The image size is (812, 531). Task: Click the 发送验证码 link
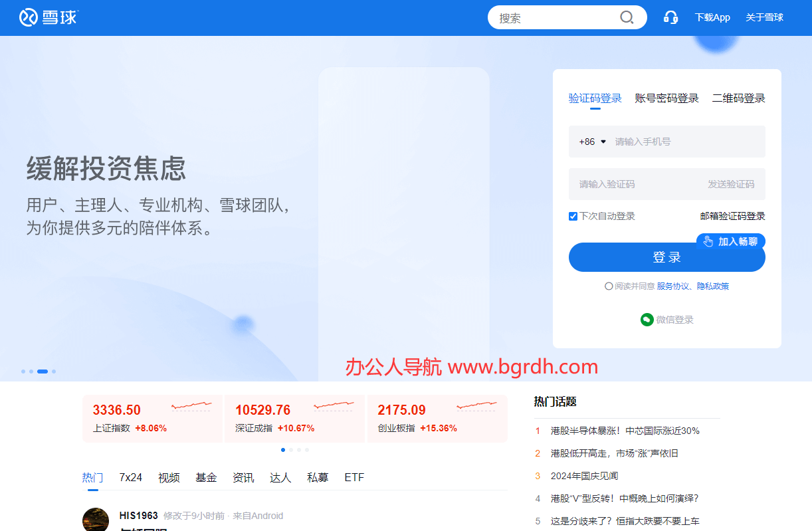(x=730, y=184)
